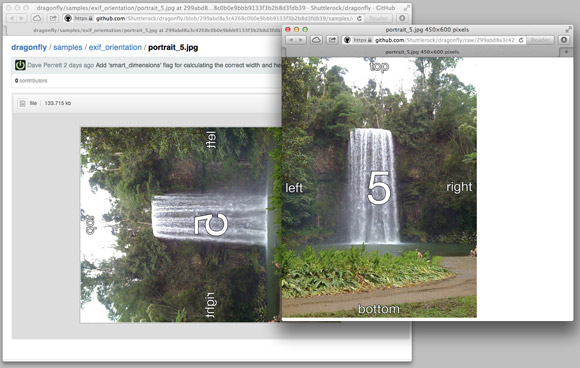
Task: Click the yellow minimize button of front window
Action: pos(296,30)
